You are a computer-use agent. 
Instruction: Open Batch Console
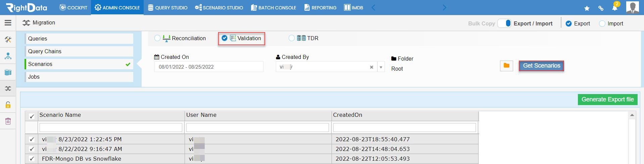click(274, 7)
